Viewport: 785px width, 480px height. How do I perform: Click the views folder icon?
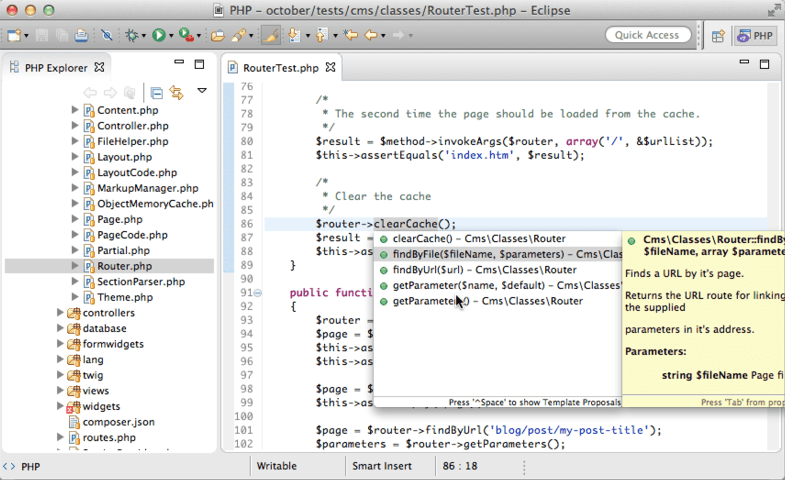coord(74,390)
